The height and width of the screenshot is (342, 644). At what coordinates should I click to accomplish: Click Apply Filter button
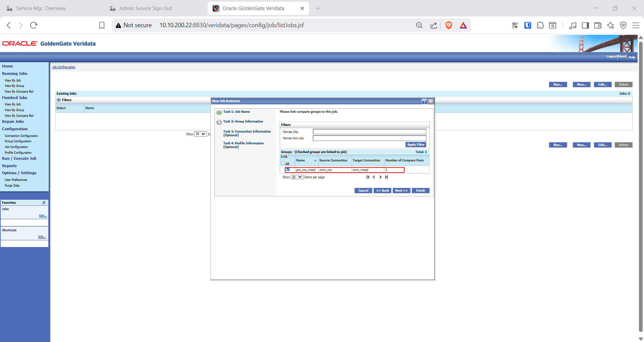tap(416, 145)
